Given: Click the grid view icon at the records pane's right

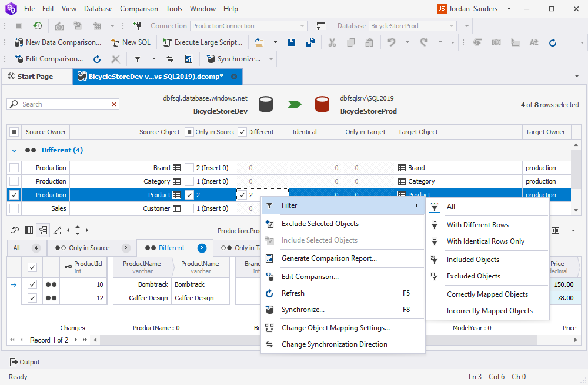Looking at the screenshot, I should pos(556,230).
